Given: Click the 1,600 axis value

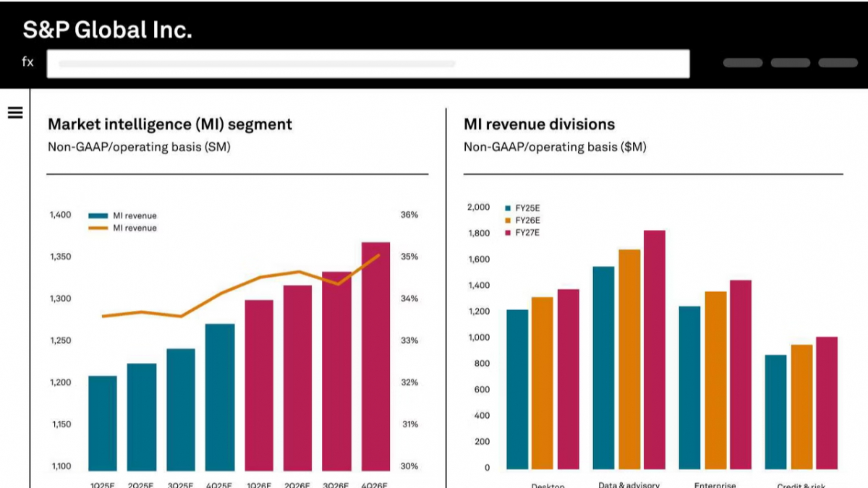Looking at the screenshot, I should [x=478, y=260].
